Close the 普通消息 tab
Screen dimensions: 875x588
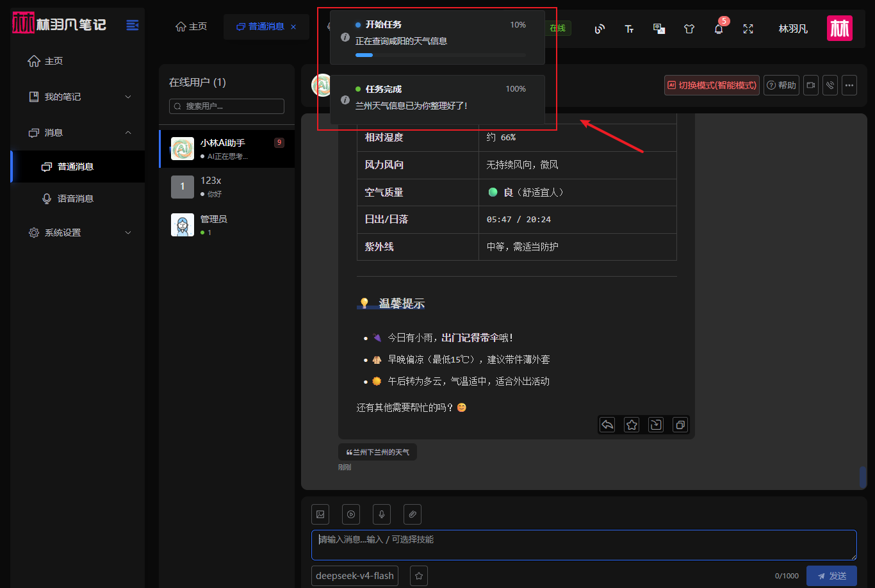pyautogui.click(x=293, y=27)
